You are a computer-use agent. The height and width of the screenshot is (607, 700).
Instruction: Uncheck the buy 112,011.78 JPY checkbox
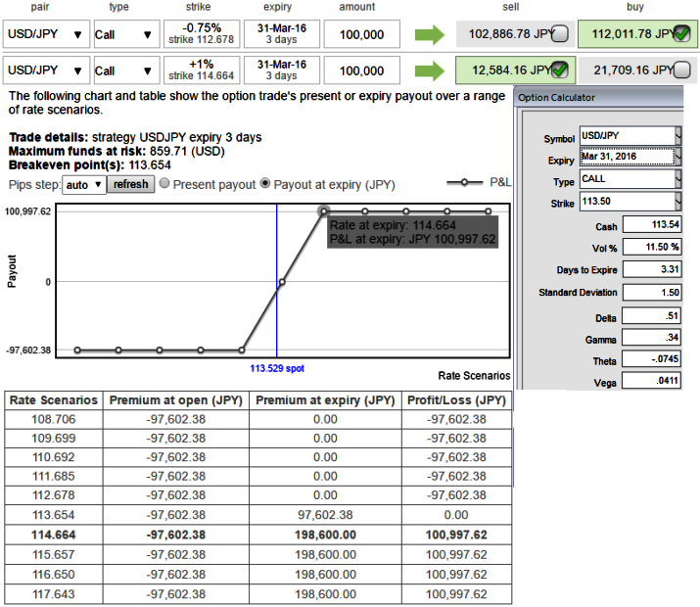[681, 35]
